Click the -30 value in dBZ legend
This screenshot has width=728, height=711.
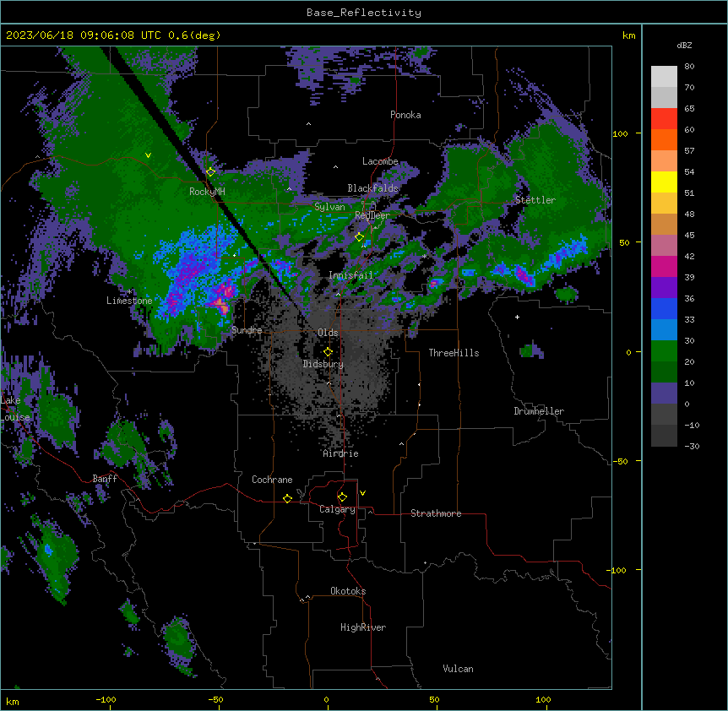[692, 446]
